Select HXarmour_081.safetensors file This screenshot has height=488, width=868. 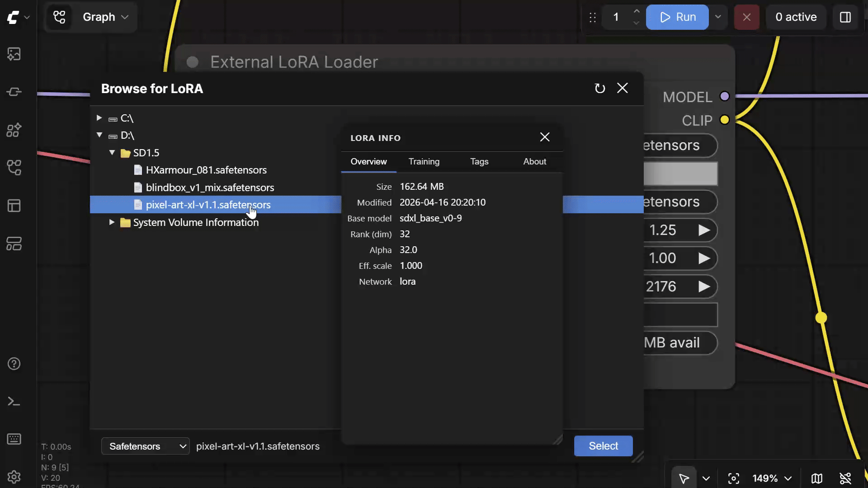[x=206, y=170]
